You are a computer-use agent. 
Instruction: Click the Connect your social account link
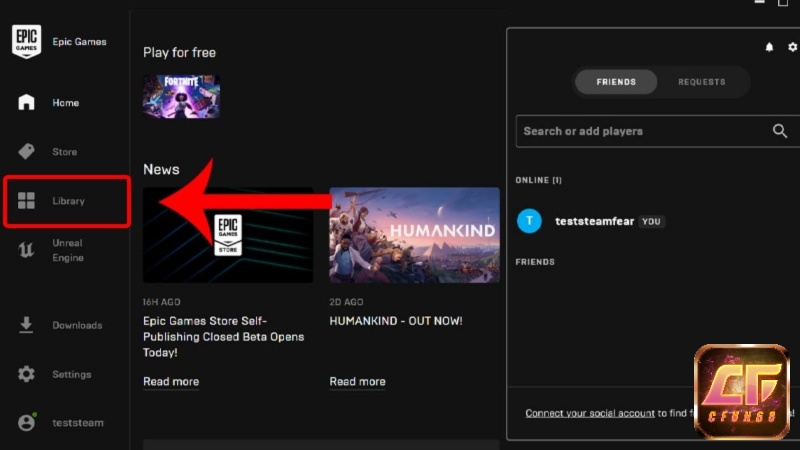coord(590,413)
